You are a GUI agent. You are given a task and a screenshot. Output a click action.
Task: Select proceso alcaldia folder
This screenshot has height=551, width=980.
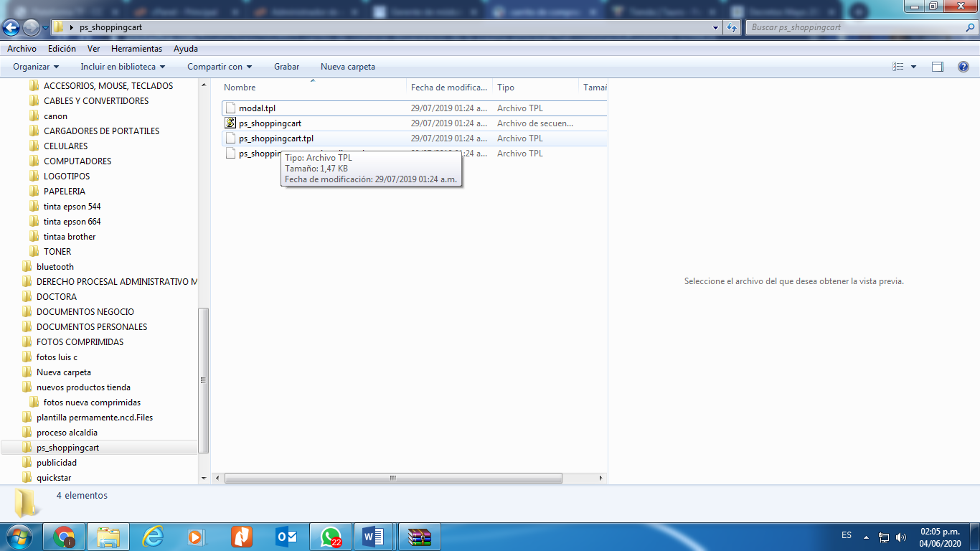point(67,433)
